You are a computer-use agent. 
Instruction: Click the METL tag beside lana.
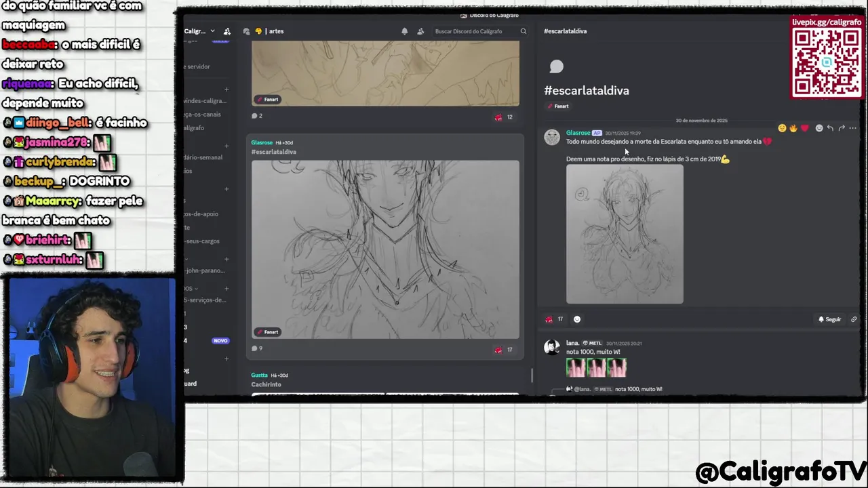(x=593, y=343)
